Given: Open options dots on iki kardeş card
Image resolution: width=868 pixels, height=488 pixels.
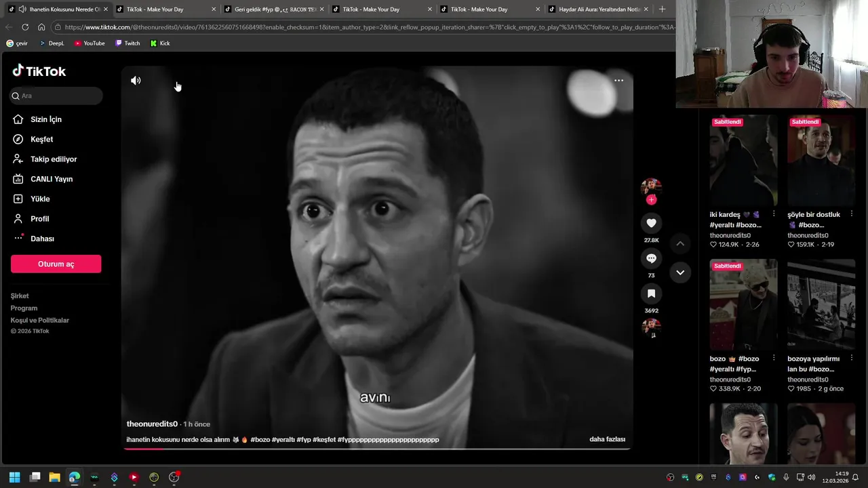Looking at the screenshot, I should [774, 214].
